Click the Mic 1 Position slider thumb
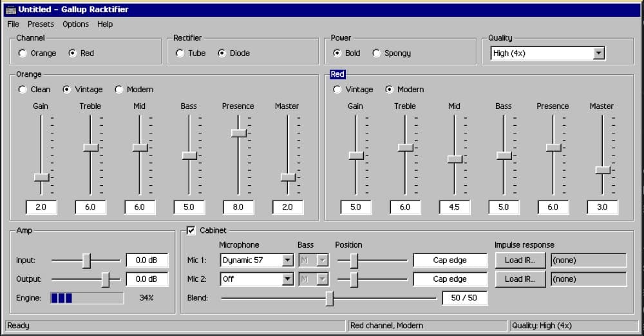Image resolution: width=644 pixels, height=336 pixels. (x=354, y=261)
